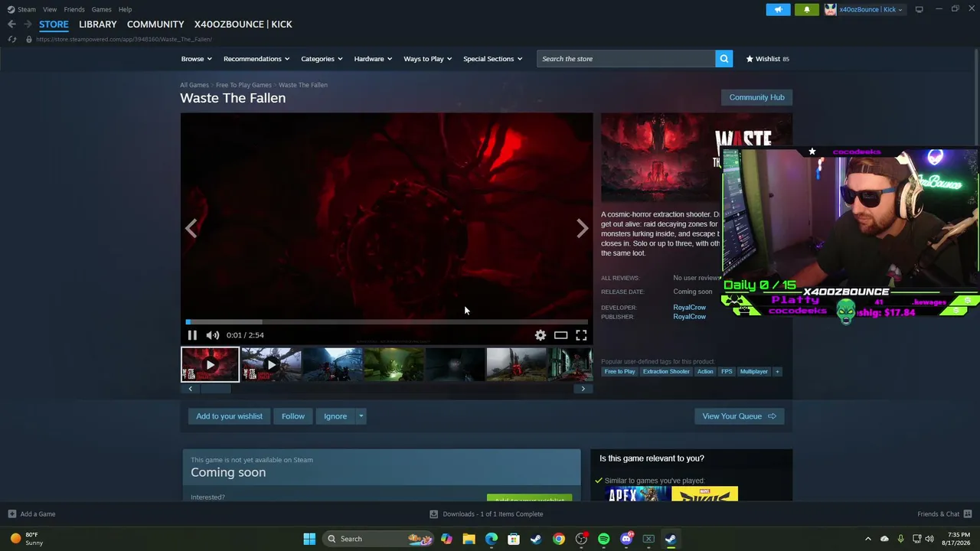This screenshot has width=980, height=551.
Task: Open the announcements megaphone button
Action: coord(778,9)
